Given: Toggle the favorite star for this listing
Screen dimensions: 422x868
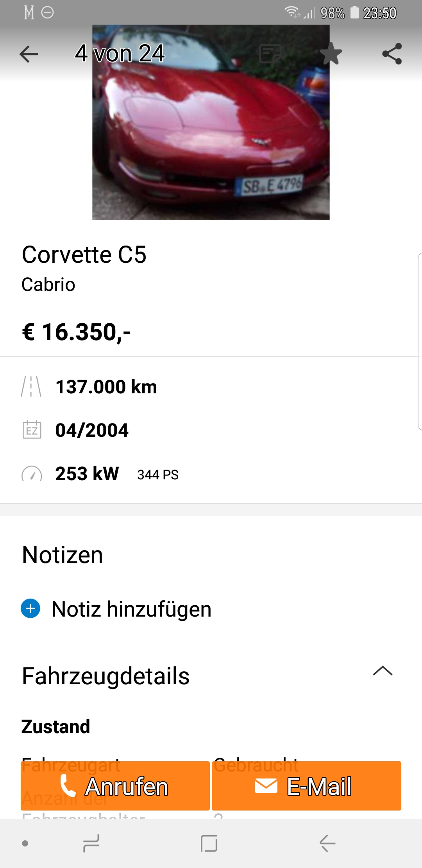Looking at the screenshot, I should 331,54.
